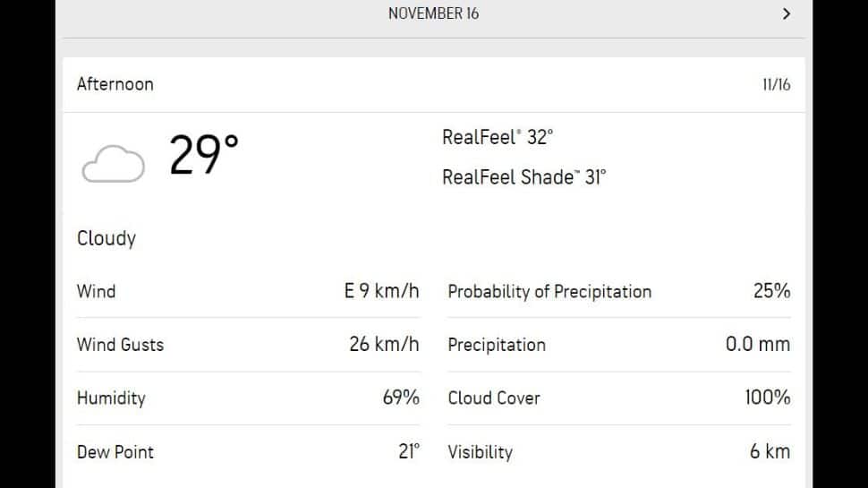Select the Visibility 6 km value
Screen dimensions: 868x488
770,451
